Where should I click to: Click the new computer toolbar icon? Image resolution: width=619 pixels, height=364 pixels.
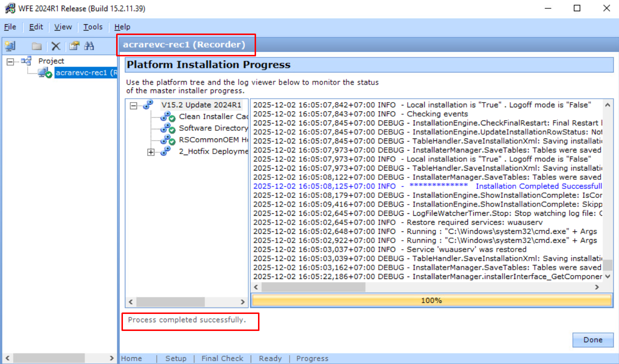(x=10, y=46)
